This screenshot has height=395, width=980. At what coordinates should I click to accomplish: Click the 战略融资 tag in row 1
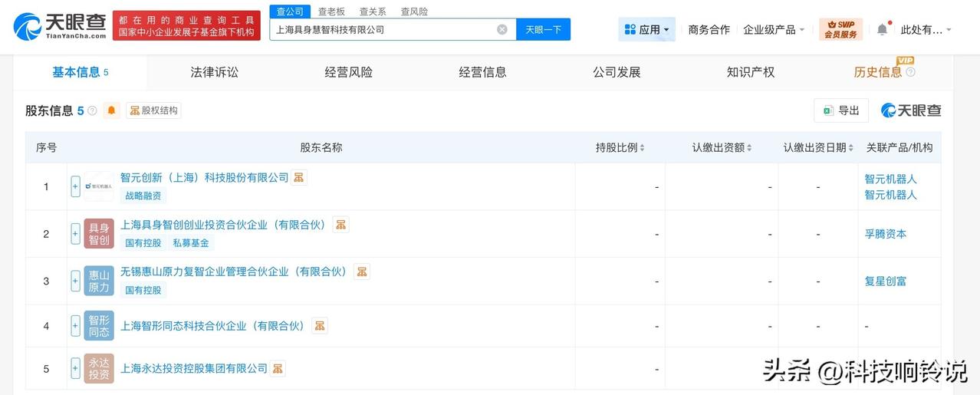[143, 196]
